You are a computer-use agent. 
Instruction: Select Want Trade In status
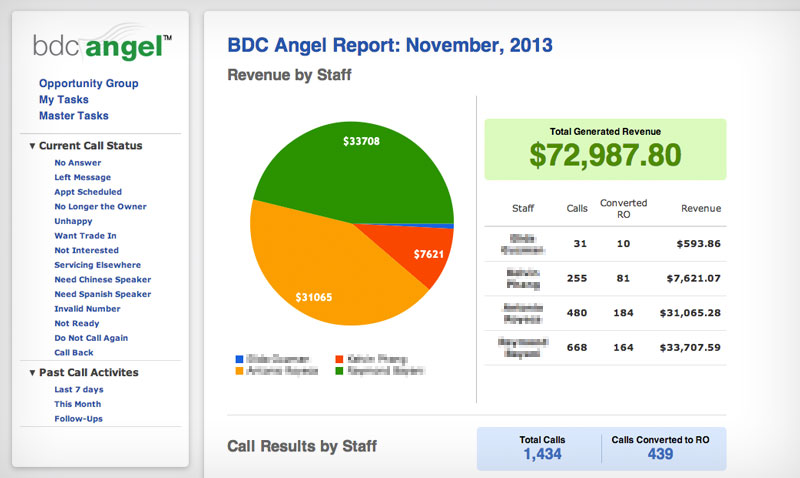tap(86, 236)
